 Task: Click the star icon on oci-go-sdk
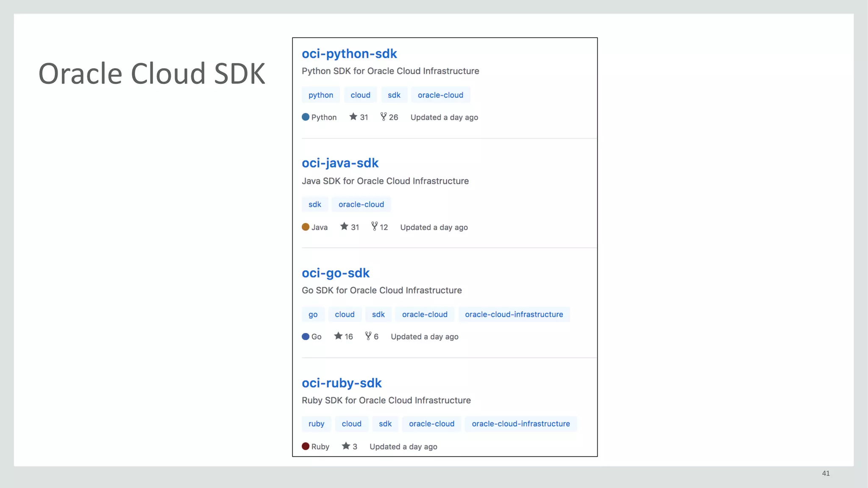coord(338,336)
